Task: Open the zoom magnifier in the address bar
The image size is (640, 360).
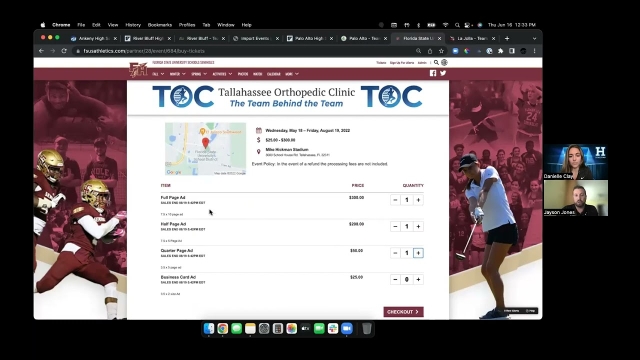Action: [x=418, y=51]
